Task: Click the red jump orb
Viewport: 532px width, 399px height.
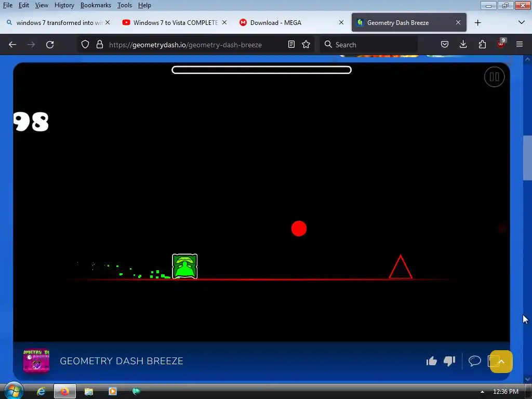Action: pyautogui.click(x=299, y=229)
